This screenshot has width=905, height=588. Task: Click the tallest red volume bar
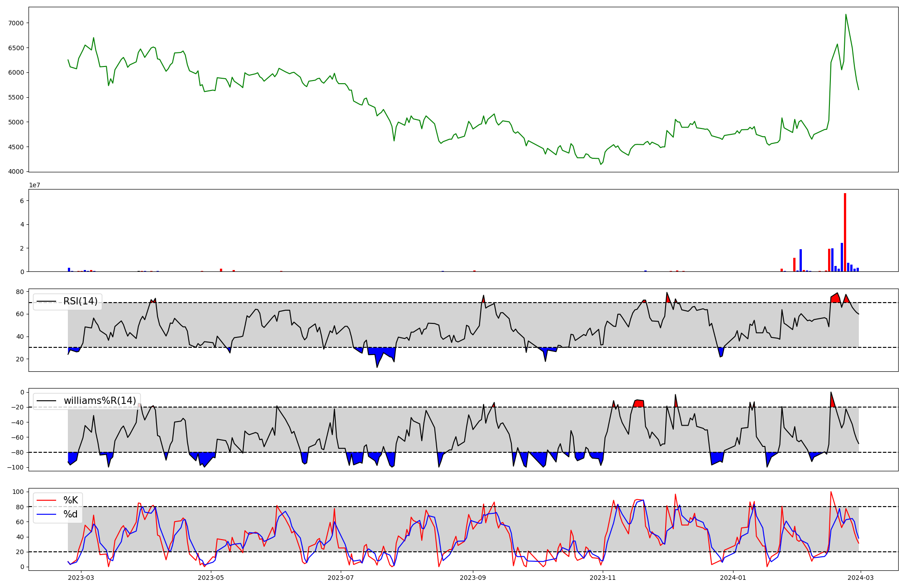(845, 233)
